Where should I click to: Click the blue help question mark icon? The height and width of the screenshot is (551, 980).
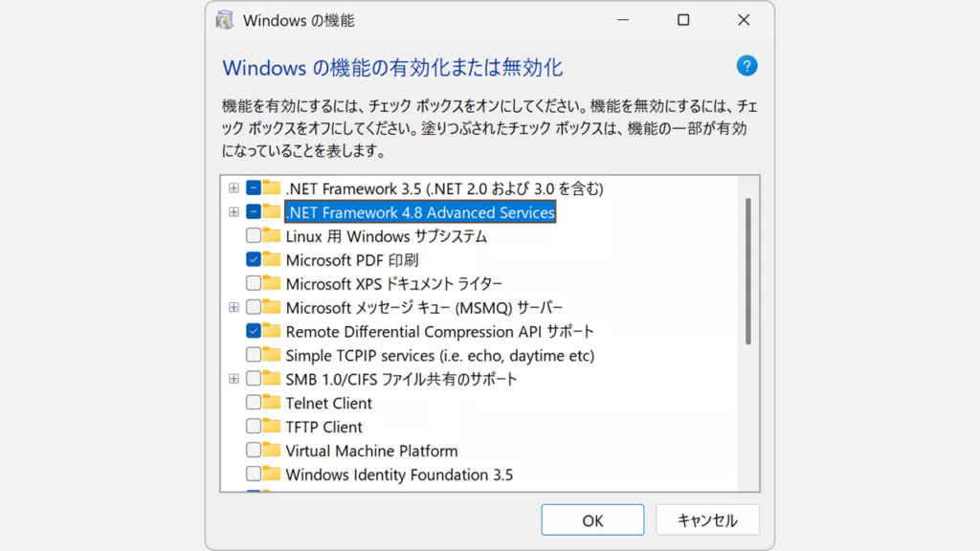coord(746,66)
